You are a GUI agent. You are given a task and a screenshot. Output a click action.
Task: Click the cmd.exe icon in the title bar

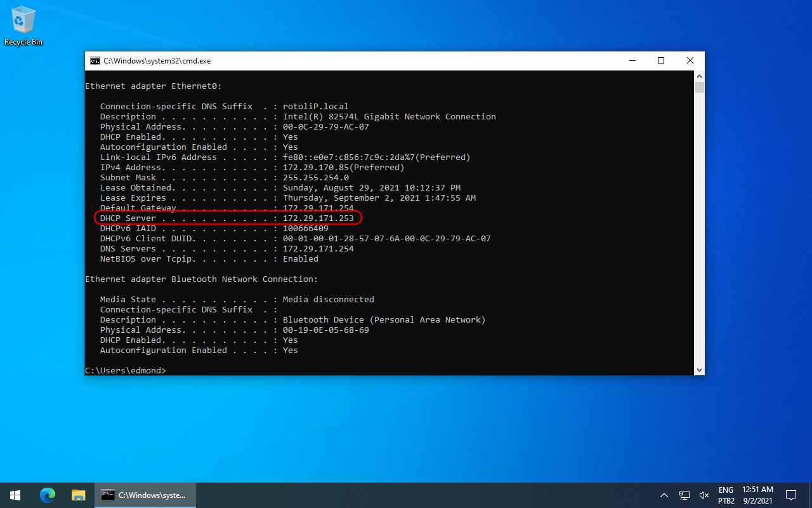(95, 60)
